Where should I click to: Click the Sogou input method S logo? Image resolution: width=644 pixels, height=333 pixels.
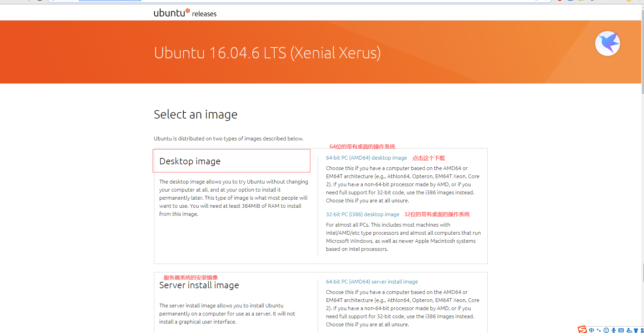582,330
